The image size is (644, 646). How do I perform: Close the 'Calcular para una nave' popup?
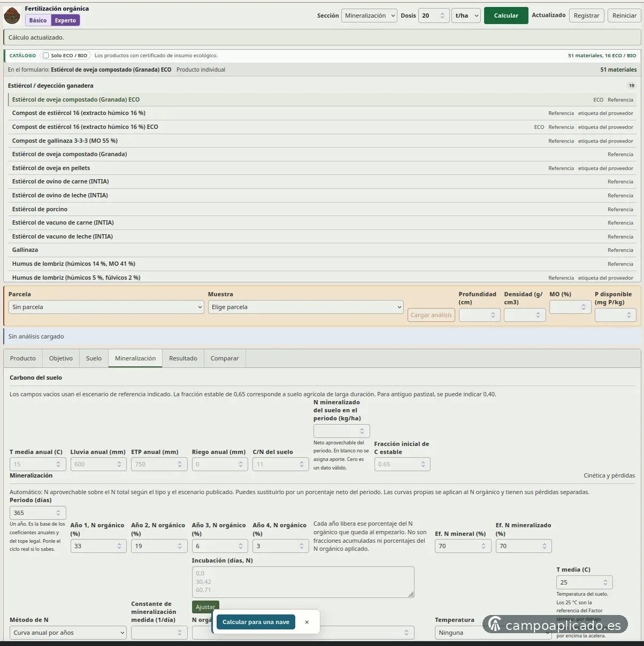(x=306, y=622)
